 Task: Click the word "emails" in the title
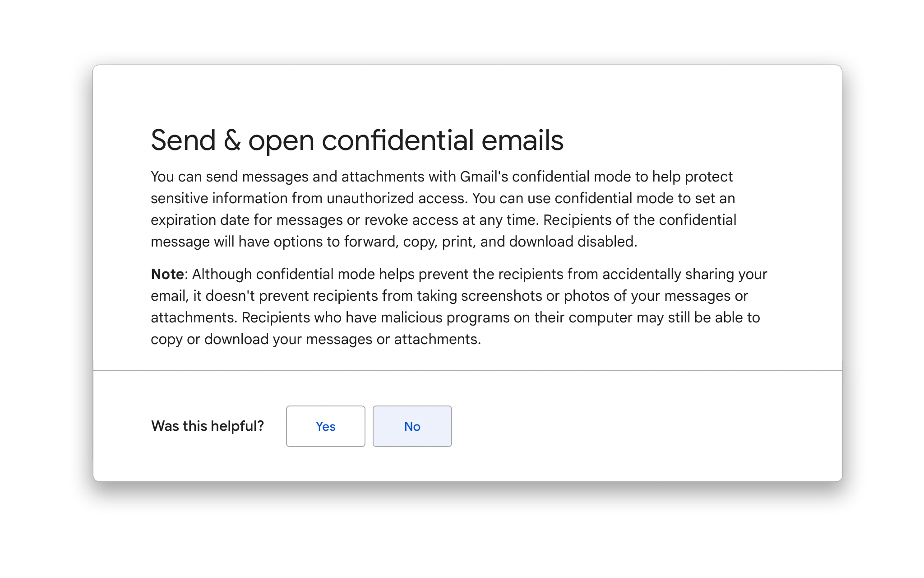tap(522, 140)
